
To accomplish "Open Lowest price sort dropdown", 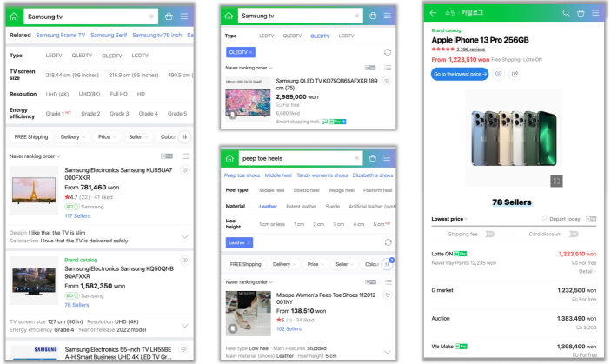I will click(449, 219).
